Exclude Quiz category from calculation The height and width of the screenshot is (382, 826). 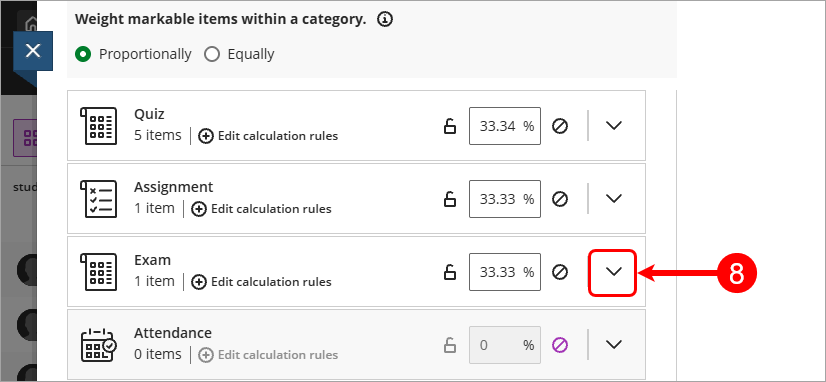point(560,126)
